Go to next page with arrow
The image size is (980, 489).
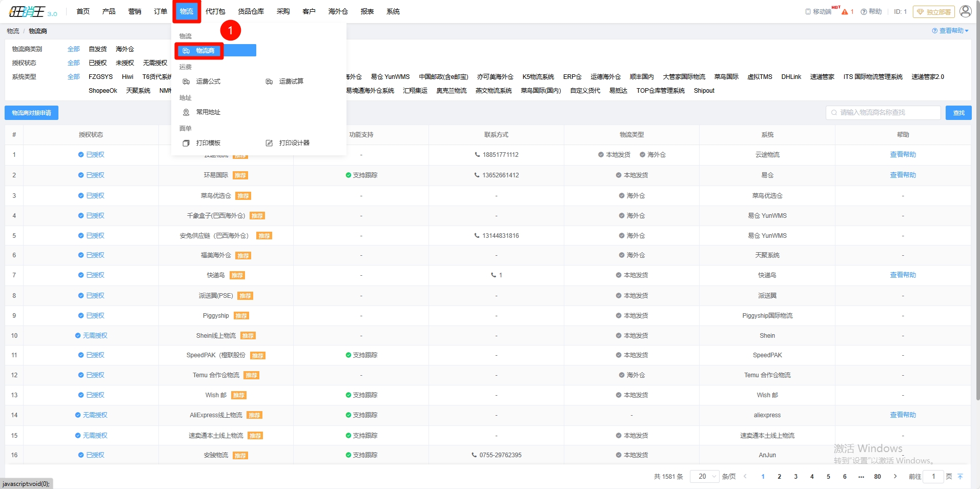click(x=895, y=477)
